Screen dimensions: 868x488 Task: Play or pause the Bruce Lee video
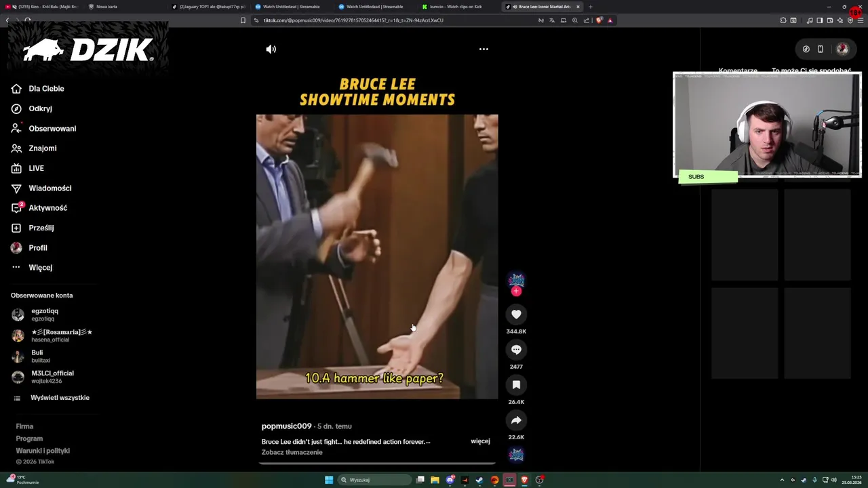click(377, 256)
